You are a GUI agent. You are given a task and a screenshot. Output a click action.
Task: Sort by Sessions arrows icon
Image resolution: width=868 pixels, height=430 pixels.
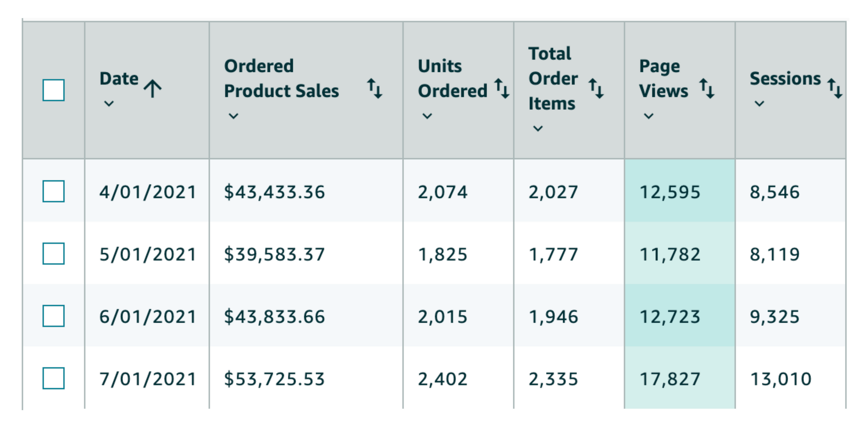point(834,89)
